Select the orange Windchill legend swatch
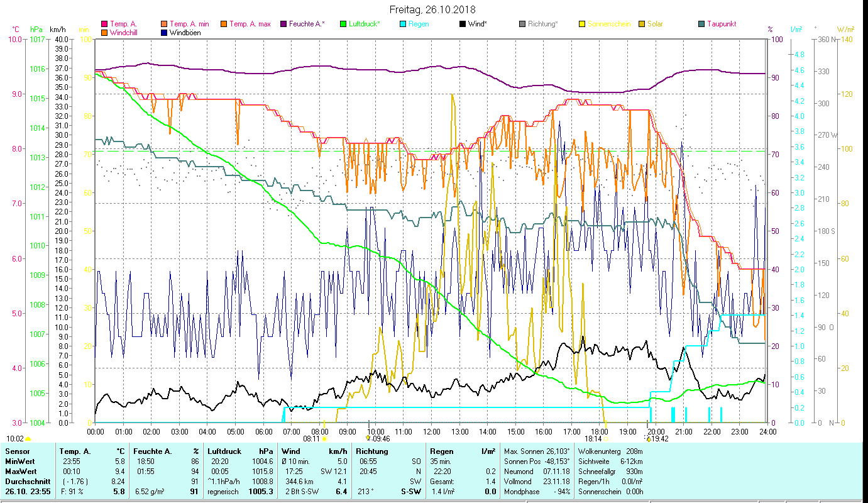868x503 pixels. 104,32
